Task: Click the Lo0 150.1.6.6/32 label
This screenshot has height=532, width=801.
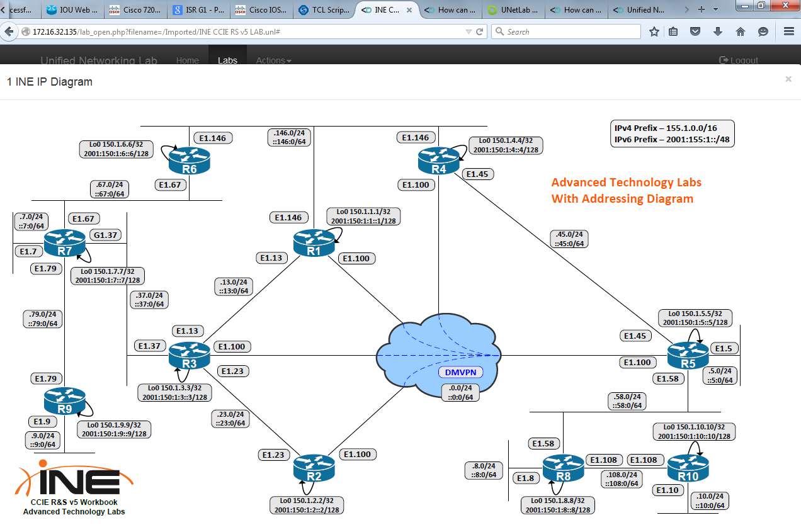Action: pyautogui.click(x=116, y=149)
